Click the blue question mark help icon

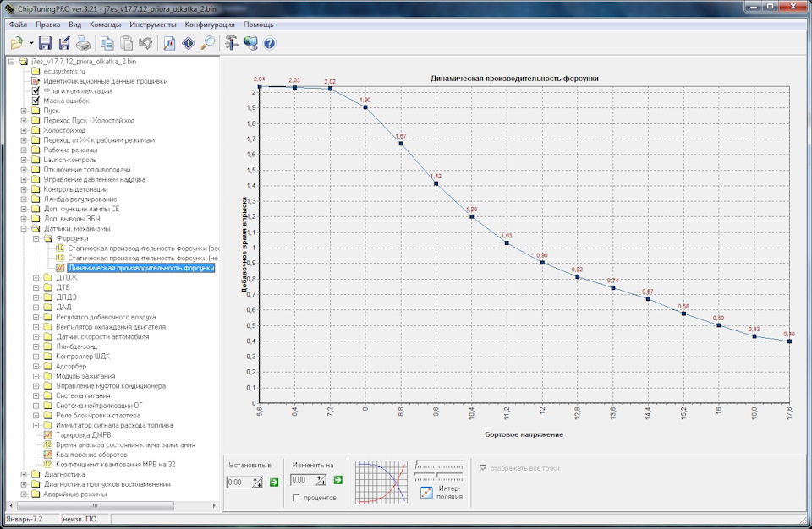(269, 43)
